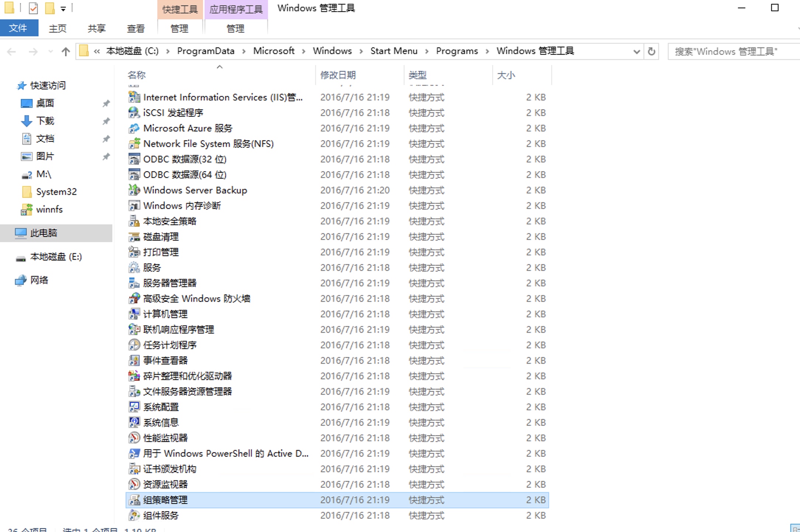Click the Start Menu breadcrumb
Image resolution: width=800 pixels, height=532 pixels.
coord(394,51)
